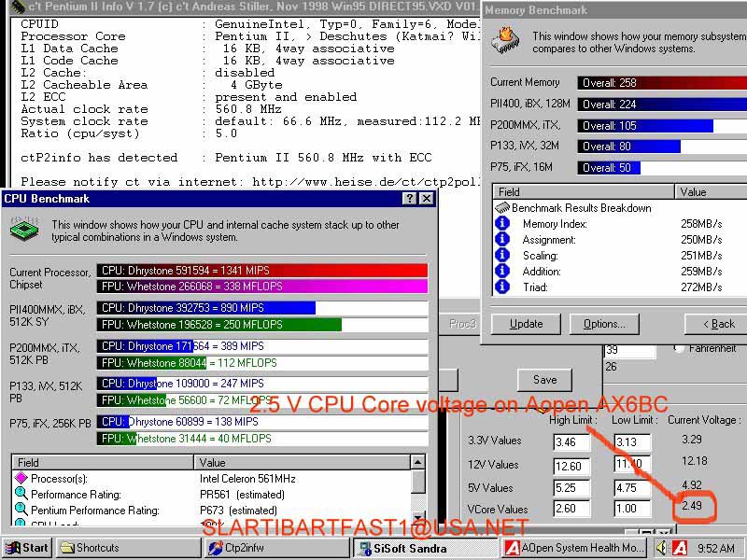Click the temperature field showing 39
747x560 pixels.
pyautogui.click(x=629, y=350)
